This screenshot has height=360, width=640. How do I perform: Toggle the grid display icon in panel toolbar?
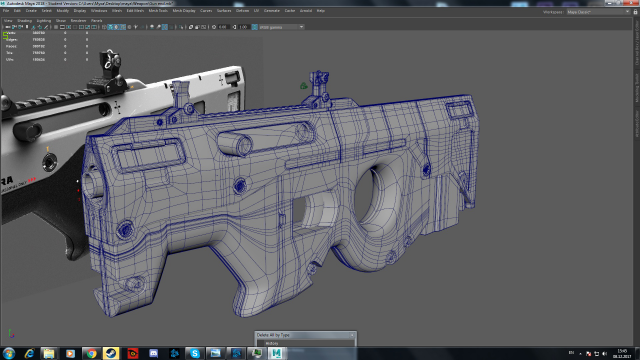pos(56,27)
